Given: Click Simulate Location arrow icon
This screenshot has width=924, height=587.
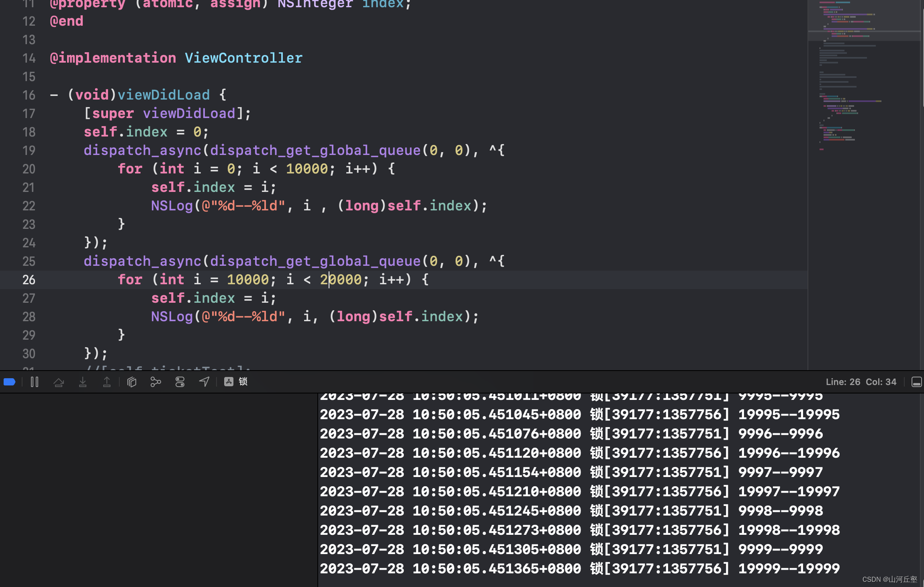Looking at the screenshot, I should point(204,382).
